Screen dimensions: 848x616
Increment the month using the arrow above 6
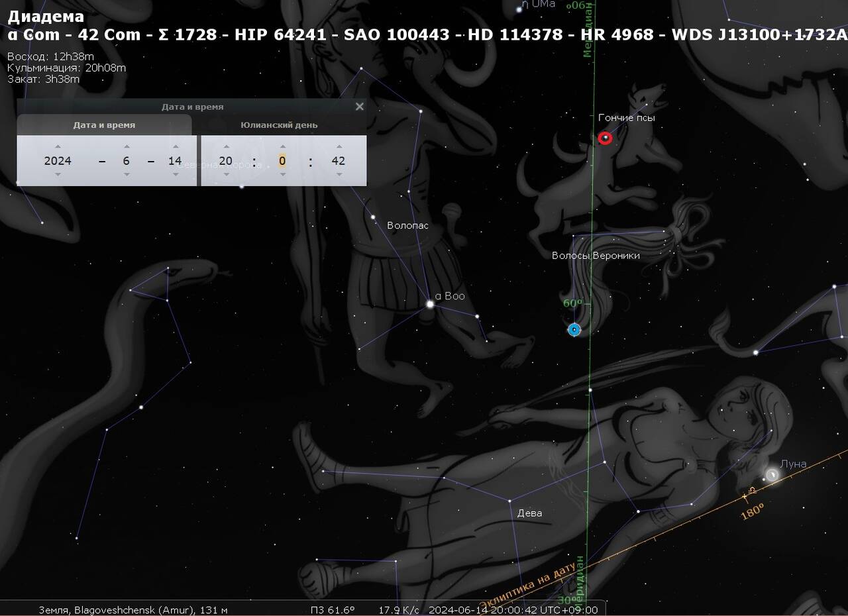[127, 146]
